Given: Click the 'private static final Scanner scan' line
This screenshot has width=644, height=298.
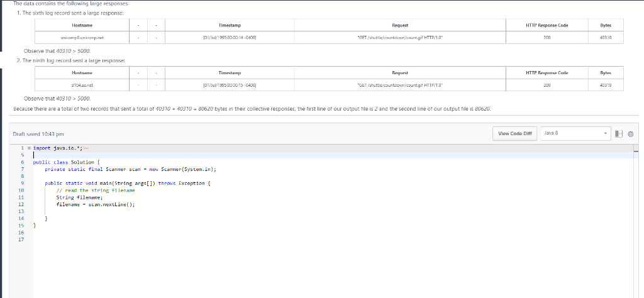Looking at the screenshot, I should pyautogui.click(x=131, y=169).
